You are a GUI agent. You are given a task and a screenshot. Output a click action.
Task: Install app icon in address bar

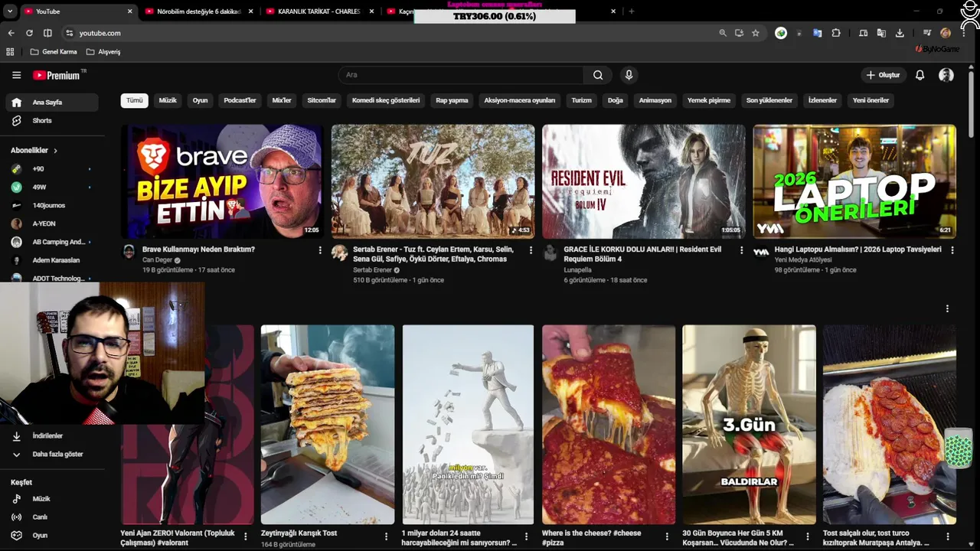click(x=739, y=33)
